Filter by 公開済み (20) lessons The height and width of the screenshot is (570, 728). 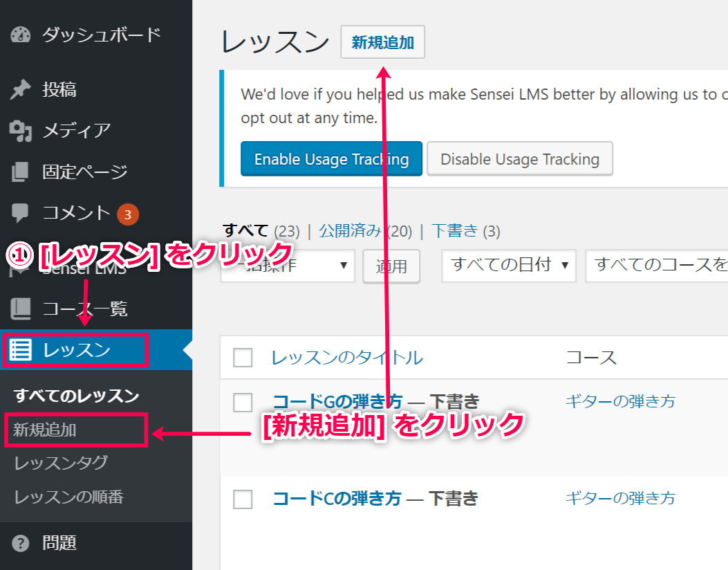pyautogui.click(x=366, y=231)
